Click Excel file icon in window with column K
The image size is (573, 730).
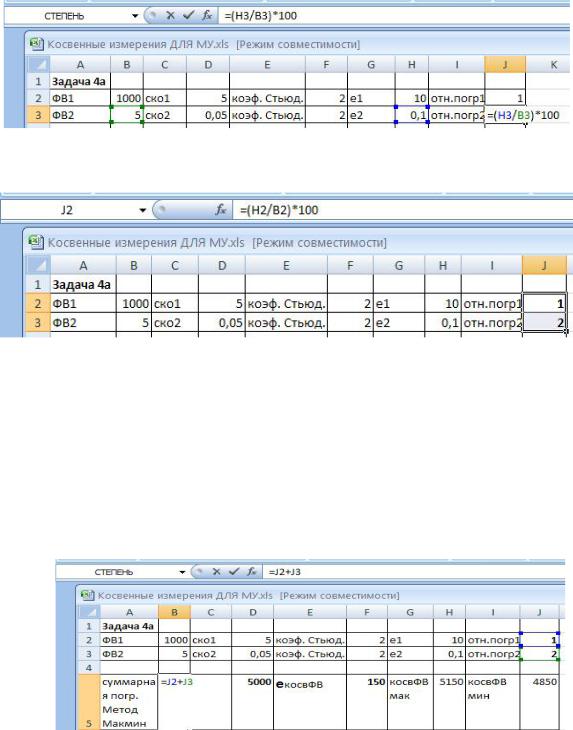[35, 44]
